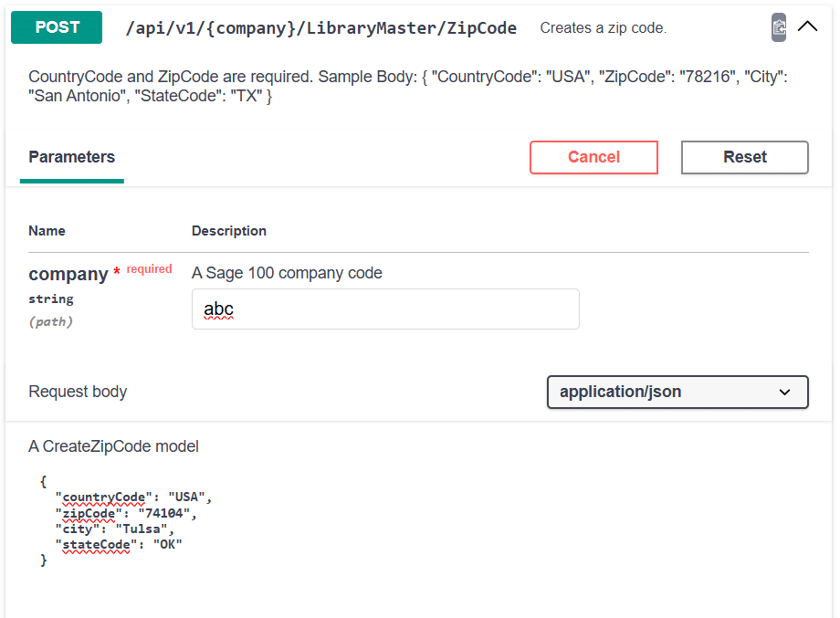Click the company code input field
The width and height of the screenshot is (840, 618).
385,309
